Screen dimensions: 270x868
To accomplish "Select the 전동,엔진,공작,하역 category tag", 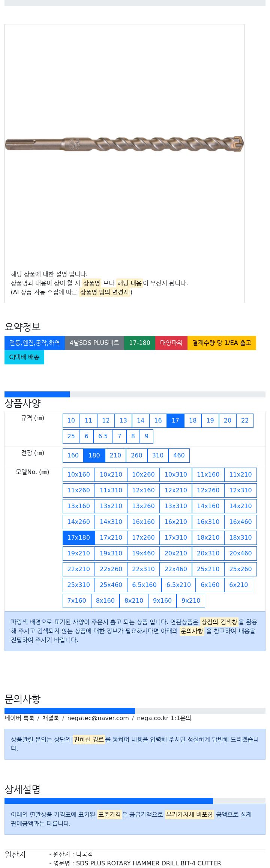I will (34, 343).
